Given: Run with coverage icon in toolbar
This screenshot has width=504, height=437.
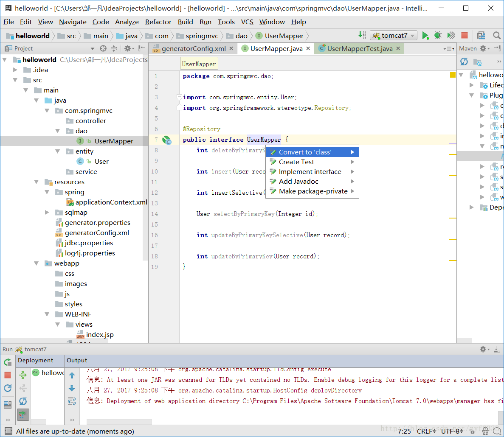Looking at the screenshot, I should pos(451,35).
